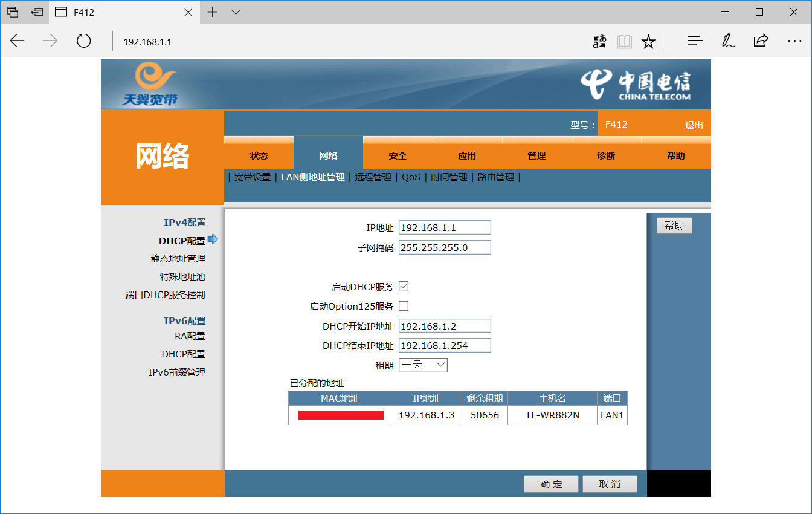Viewport: 812px width, 514px height.
Task: Start inking with the Web Note pen icon
Action: (728, 41)
